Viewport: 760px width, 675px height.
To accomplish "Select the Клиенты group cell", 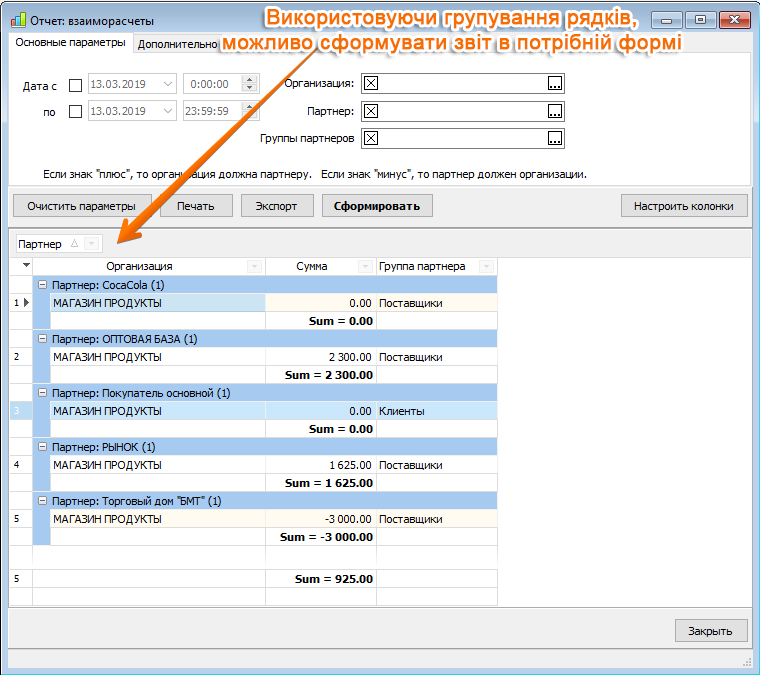I will point(437,411).
